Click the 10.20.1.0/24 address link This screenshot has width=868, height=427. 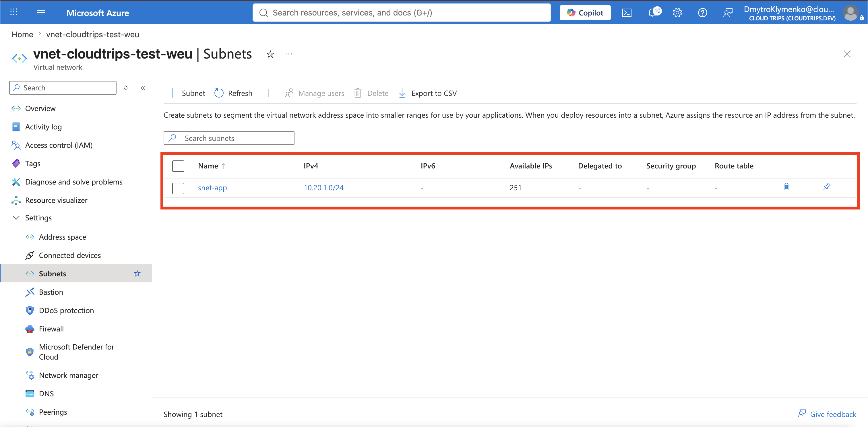(323, 188)
